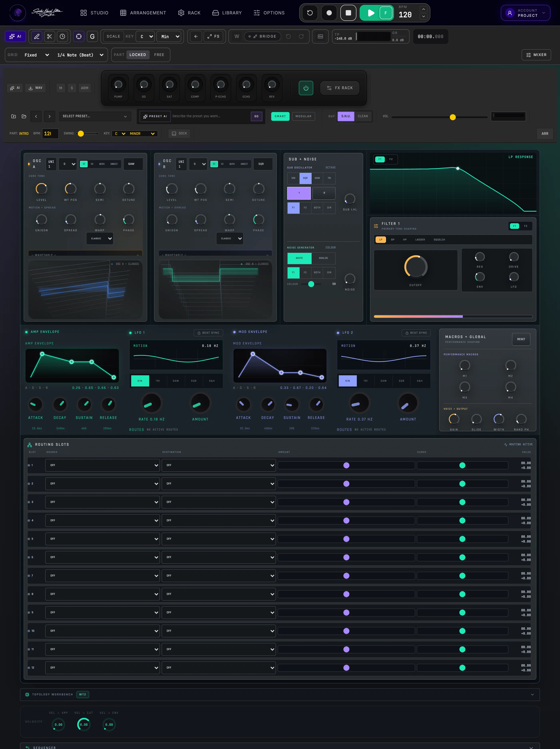The image size is (560, 749).
Task: Click the undo arrow after BRIDGE
Action: (x=288, y=37)
